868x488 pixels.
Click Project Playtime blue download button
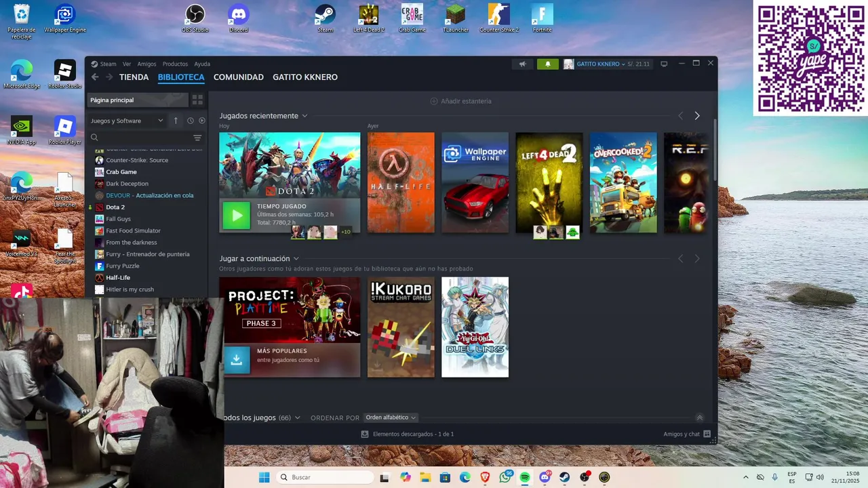pyautogui.click(x=237, y=360)
